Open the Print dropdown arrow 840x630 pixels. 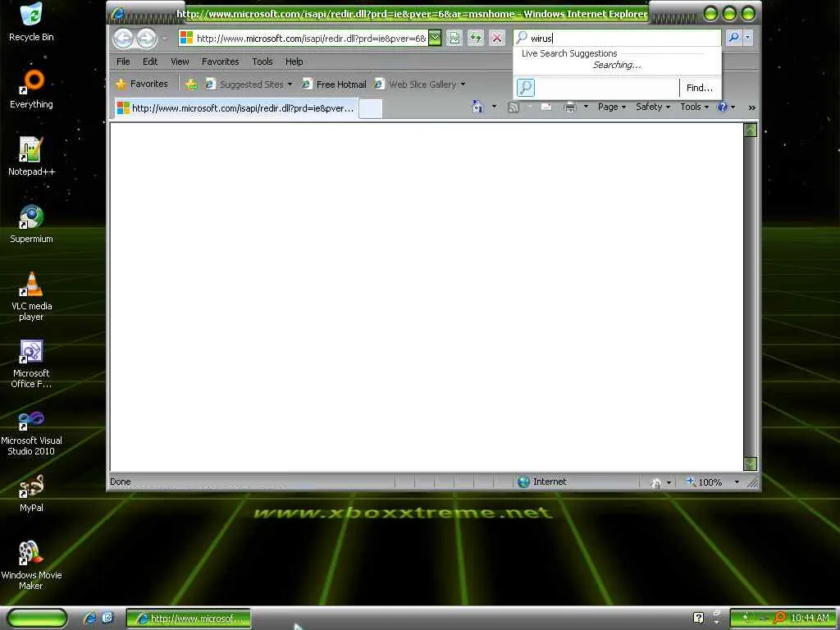[x=586, y=107]
